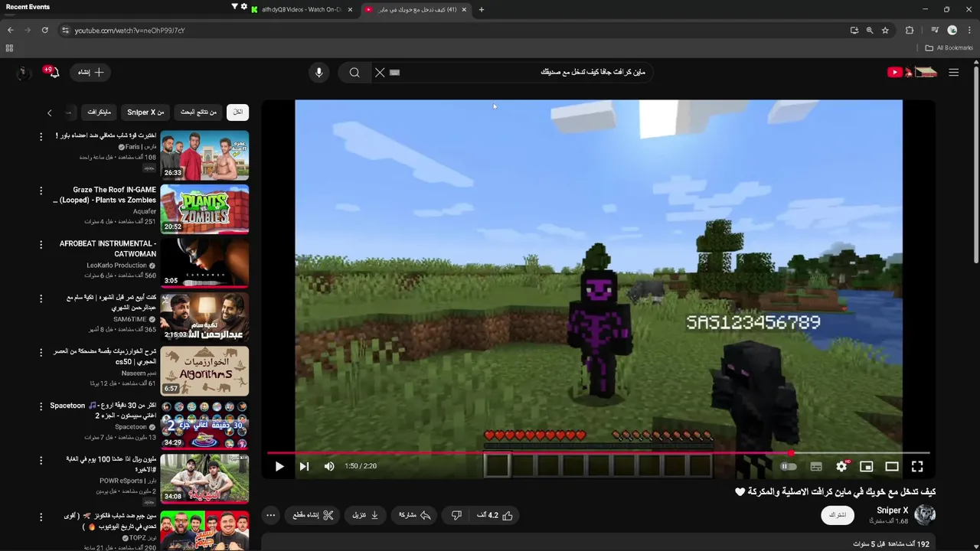Open browser three-dot menu

pos(969,30)
